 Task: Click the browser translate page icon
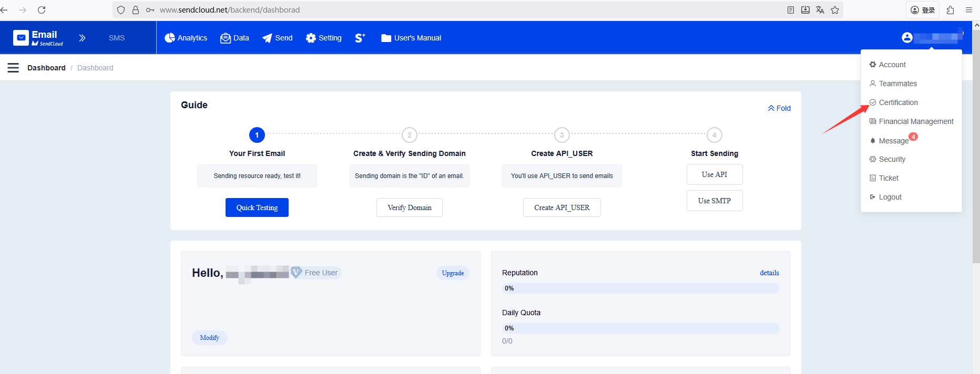click(820, 10)
